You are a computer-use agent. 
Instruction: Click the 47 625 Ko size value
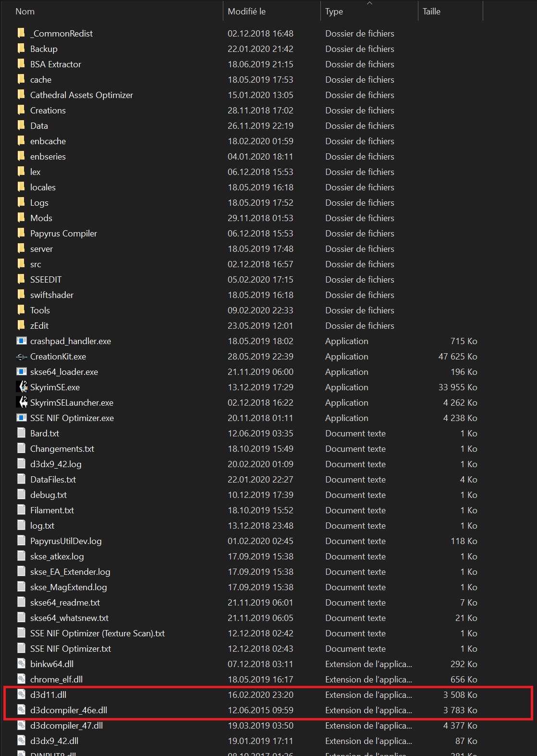458,356
